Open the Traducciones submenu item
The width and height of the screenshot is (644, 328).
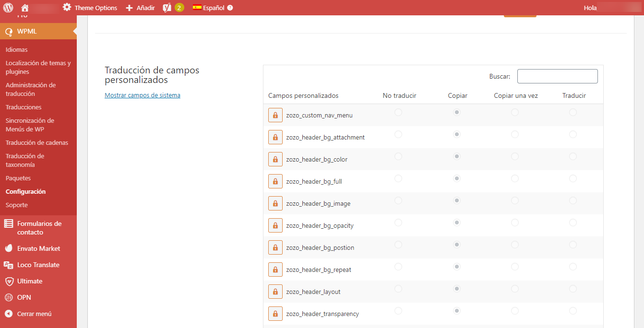[x=24, y=107]
